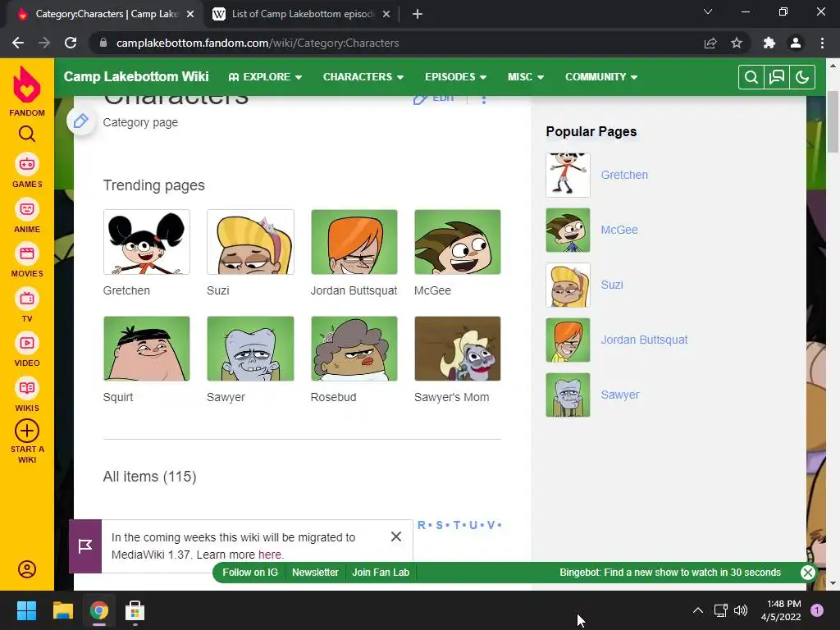Switch to List of Camp Lakebottom episodes tab
The image size is (840, 630).
(303, 14)
